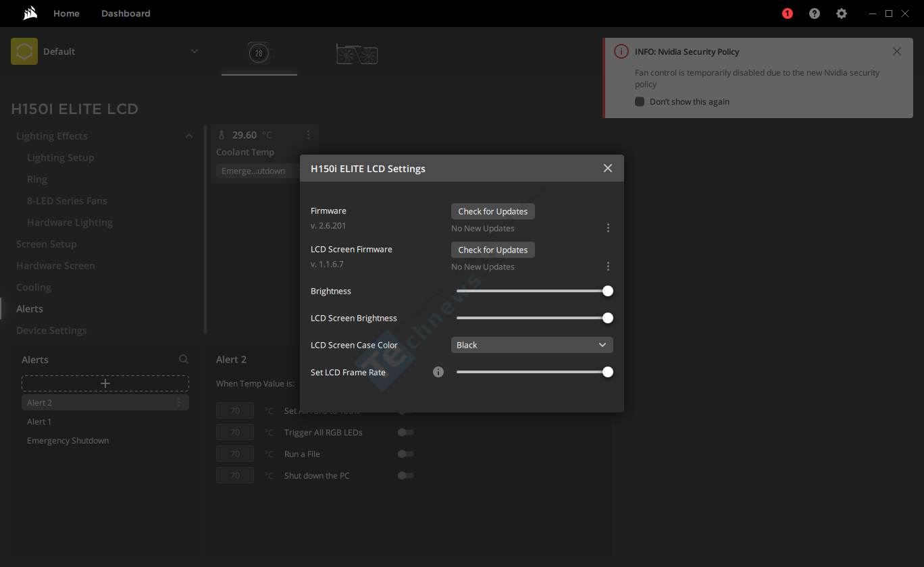Open the help question mark icon

815,13
